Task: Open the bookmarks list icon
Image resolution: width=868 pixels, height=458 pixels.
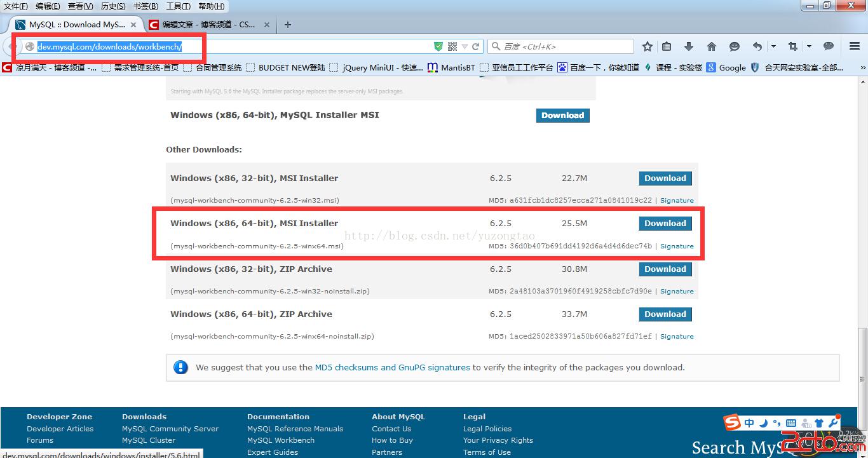Action: pos(667,46)
